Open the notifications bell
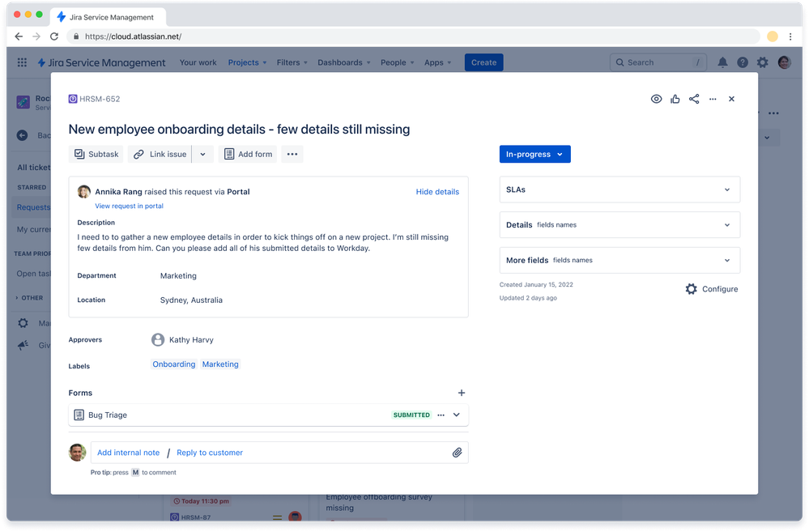Image resolution: width=809 pixels, height=532 pixels. pos(722,62)
